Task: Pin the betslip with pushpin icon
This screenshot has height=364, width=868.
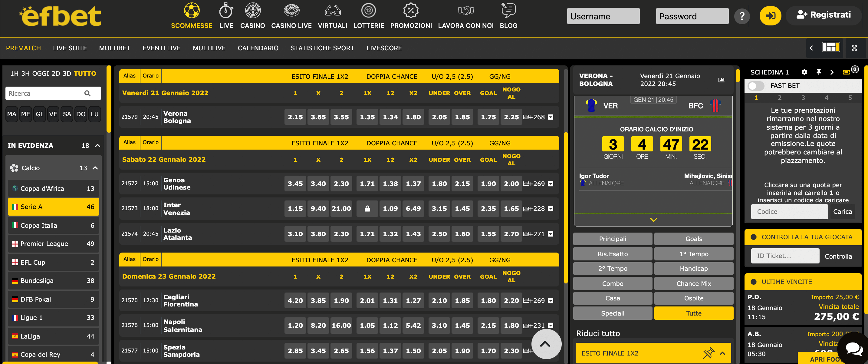Action: coord(818,72)
